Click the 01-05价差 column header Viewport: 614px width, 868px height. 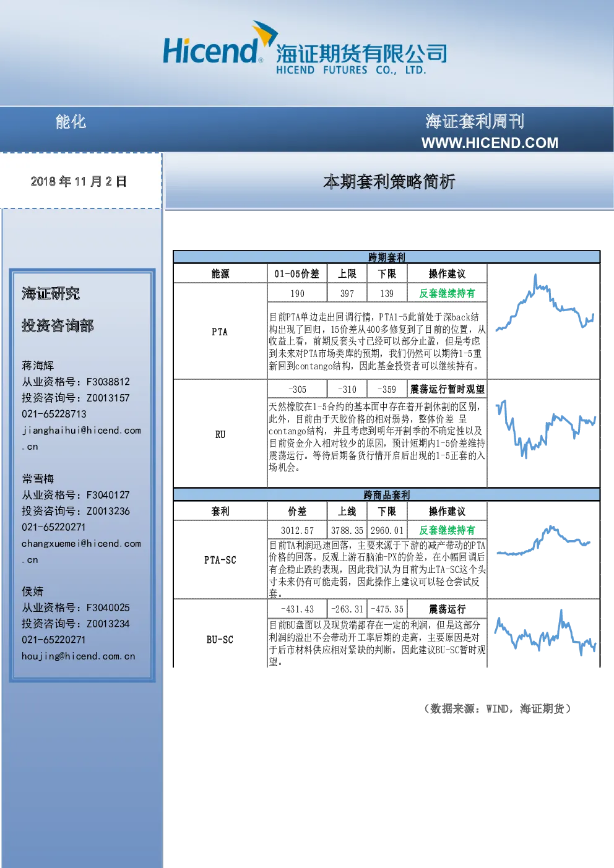point(297,273)
